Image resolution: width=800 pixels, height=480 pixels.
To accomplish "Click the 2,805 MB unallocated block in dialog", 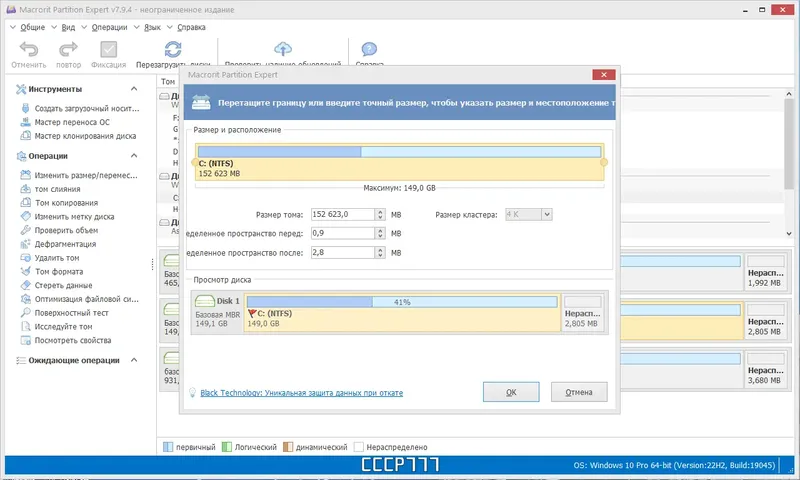I will point(583,312).
